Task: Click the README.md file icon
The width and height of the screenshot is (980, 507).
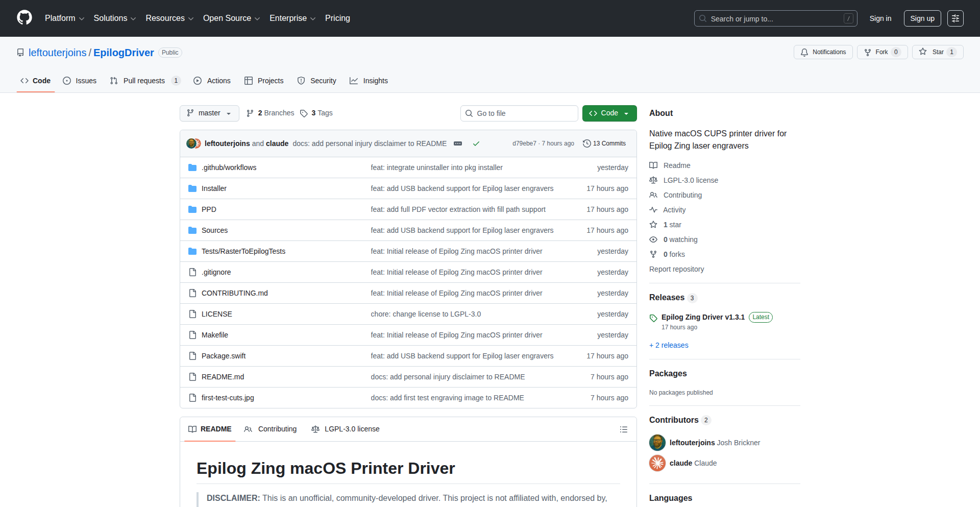Action: click(192, 377)
